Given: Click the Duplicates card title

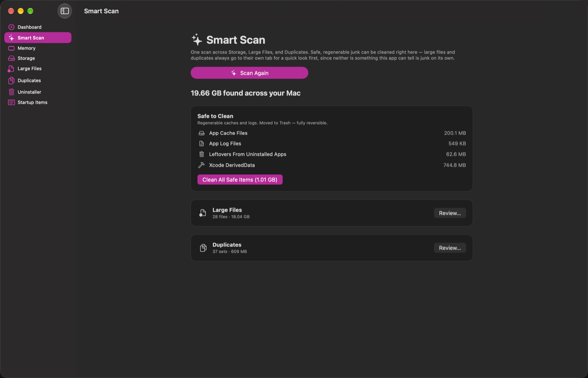Looking at the screenshot, I should pyautogui.click(x=227, y=245).
